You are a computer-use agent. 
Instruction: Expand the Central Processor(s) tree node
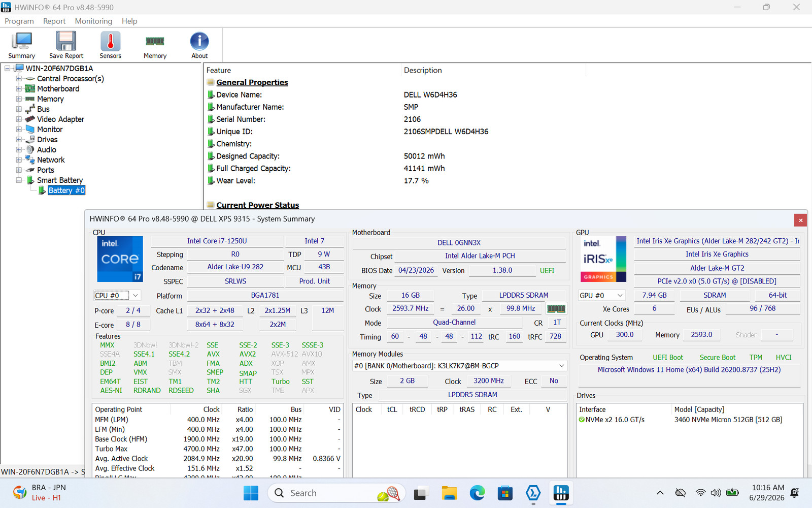pyautogui.click(x=19, y=78)
